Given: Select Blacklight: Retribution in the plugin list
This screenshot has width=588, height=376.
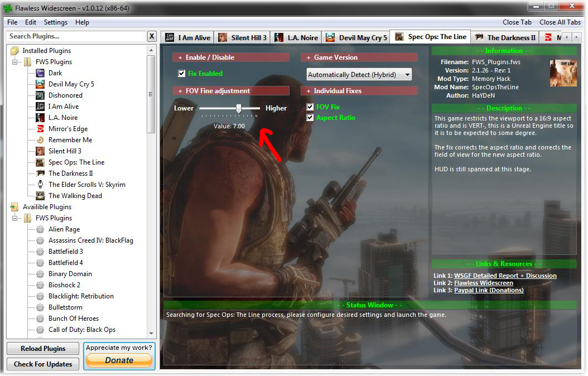Looking at the screenshot, I should click(81, 296).
